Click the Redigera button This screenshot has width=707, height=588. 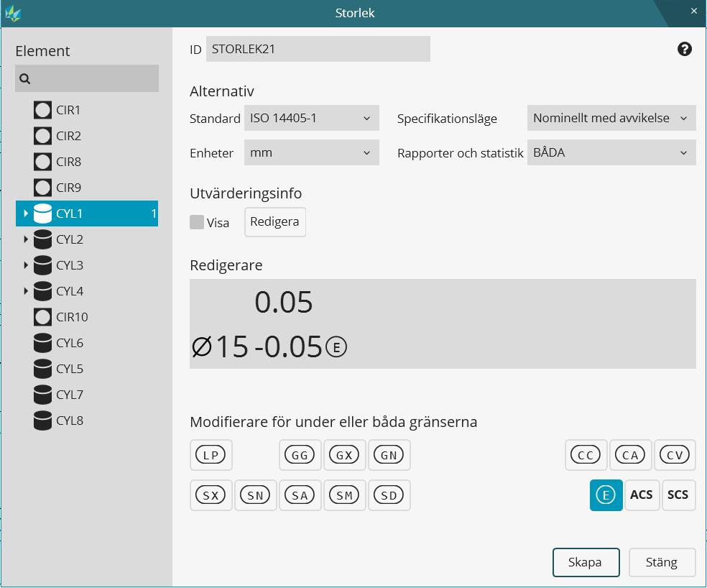click(275, 222)
